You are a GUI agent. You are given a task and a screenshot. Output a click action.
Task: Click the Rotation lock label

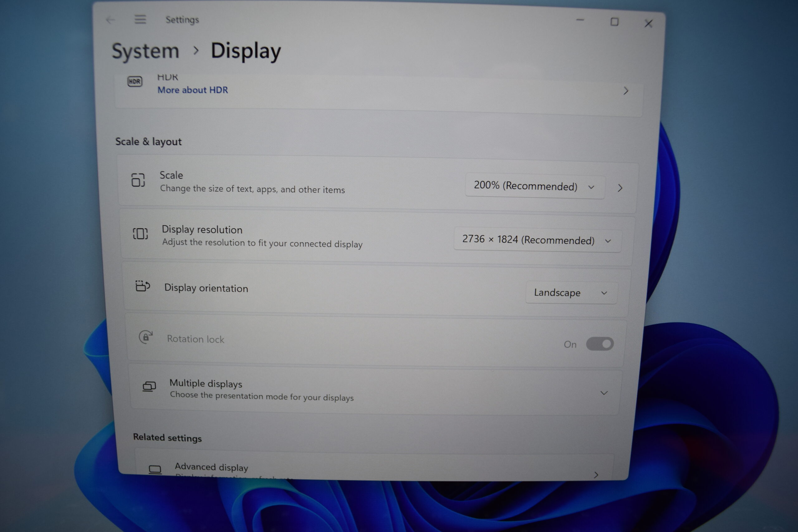pos(196,339)
